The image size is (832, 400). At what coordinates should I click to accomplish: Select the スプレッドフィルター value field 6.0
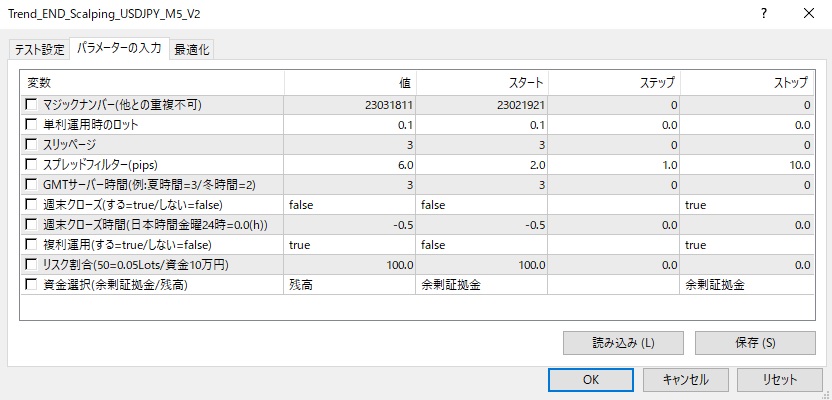pos(350,165)
